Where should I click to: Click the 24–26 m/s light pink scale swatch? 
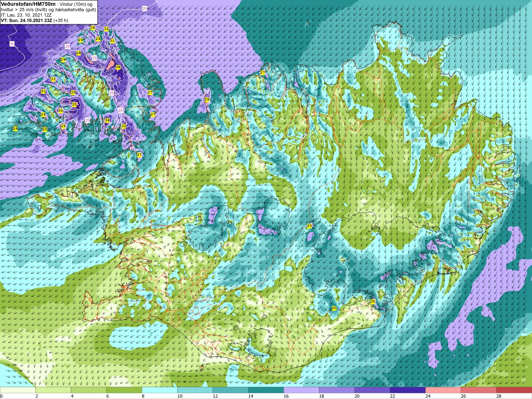[443, 390]
